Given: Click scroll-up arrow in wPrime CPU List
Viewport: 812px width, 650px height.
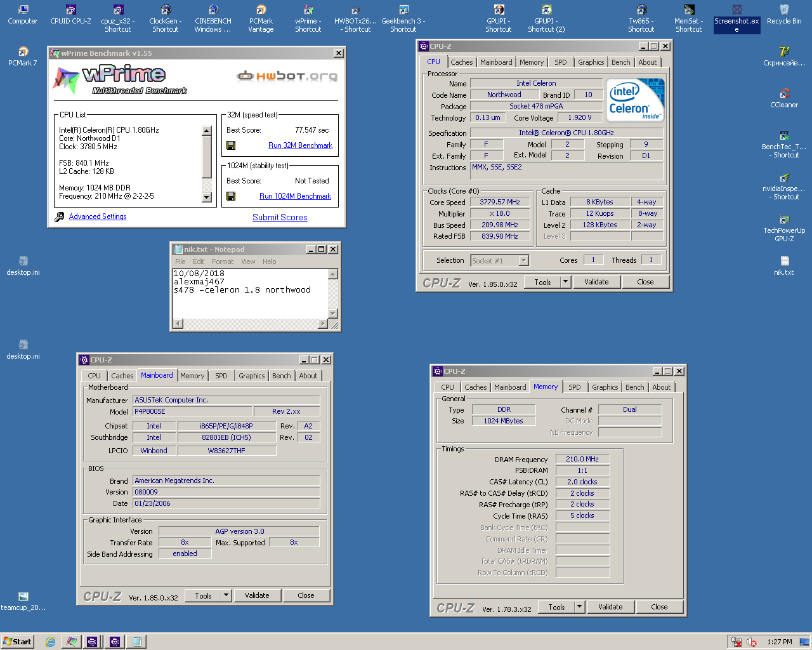Looking at the screenshot, I should pyautogui.click(x=206, y=130).
